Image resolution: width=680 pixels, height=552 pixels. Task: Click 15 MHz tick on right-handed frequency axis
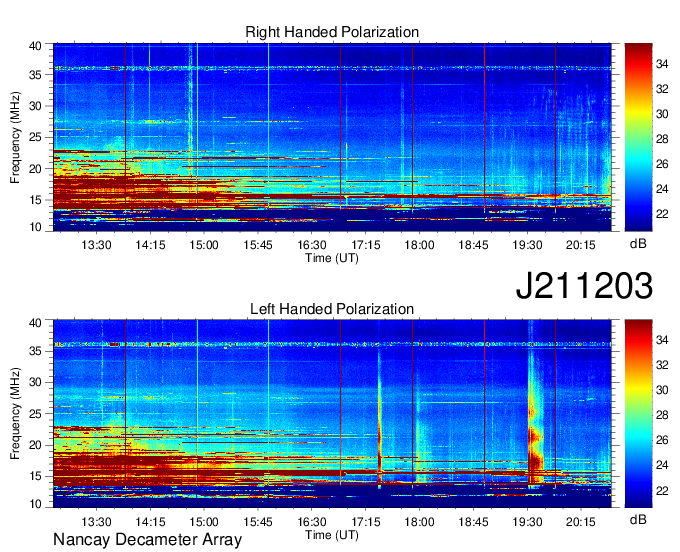(x=35, y=200)
